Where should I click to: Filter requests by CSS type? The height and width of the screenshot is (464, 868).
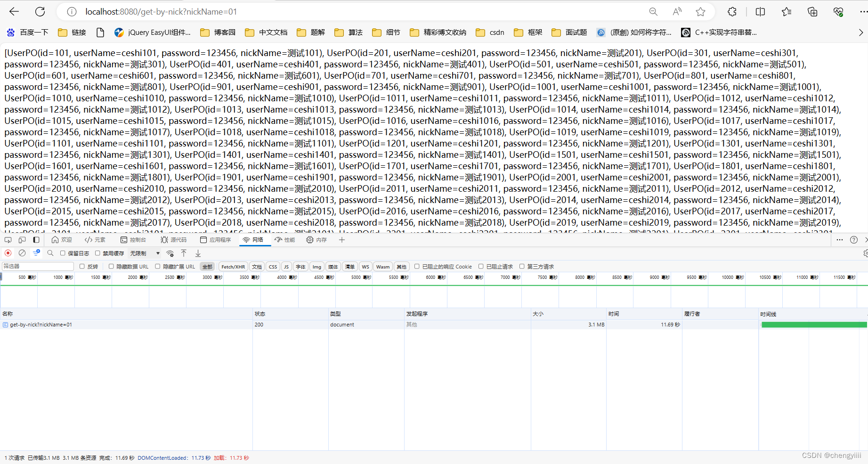click(x=273, y=267)
